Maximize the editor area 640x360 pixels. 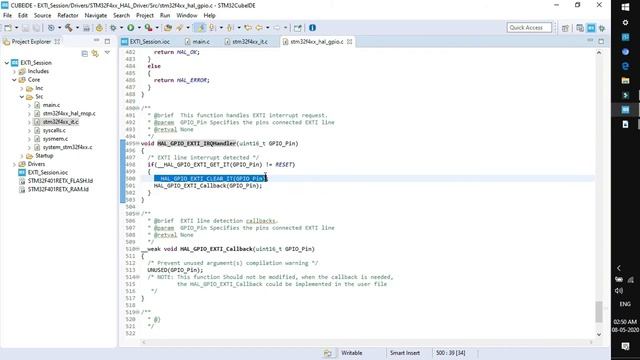(x=601, y=41)
